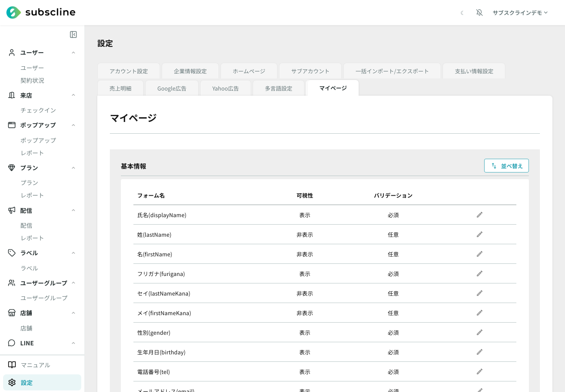Click the 配信 megaphone icon in the sidebar

pyautogui.click(x=12, y=211)
